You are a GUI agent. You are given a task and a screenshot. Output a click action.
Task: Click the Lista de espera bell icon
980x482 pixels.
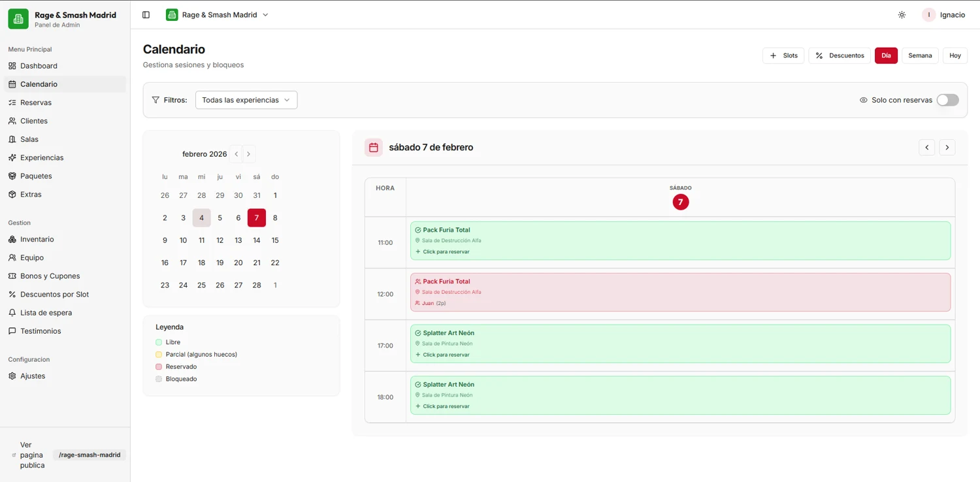tap(12, 312)
